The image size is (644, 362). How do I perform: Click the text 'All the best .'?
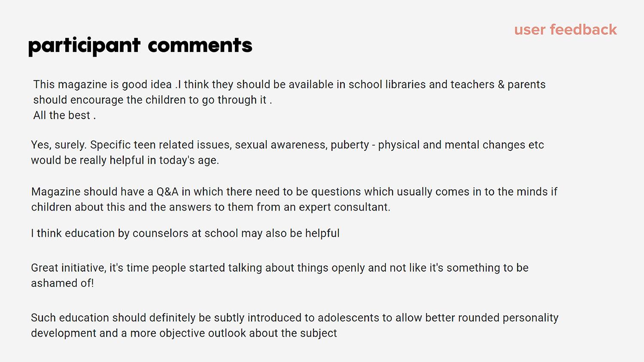(x=64, y=115)
